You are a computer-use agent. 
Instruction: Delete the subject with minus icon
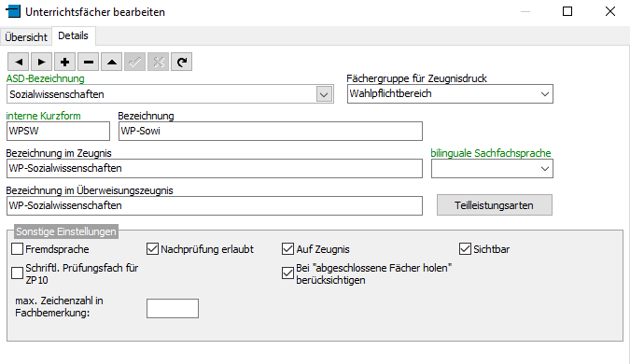click(x=89, y=62)
